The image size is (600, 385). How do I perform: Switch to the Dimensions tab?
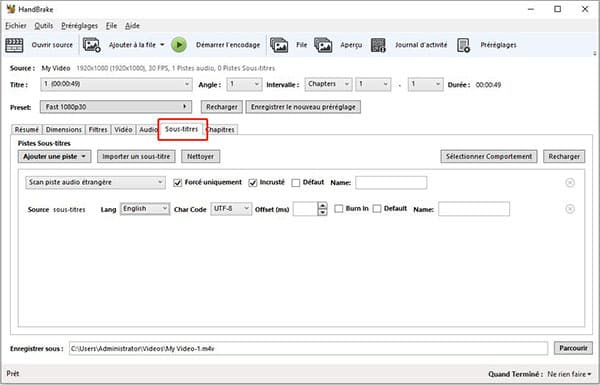[x=64, y=130]
